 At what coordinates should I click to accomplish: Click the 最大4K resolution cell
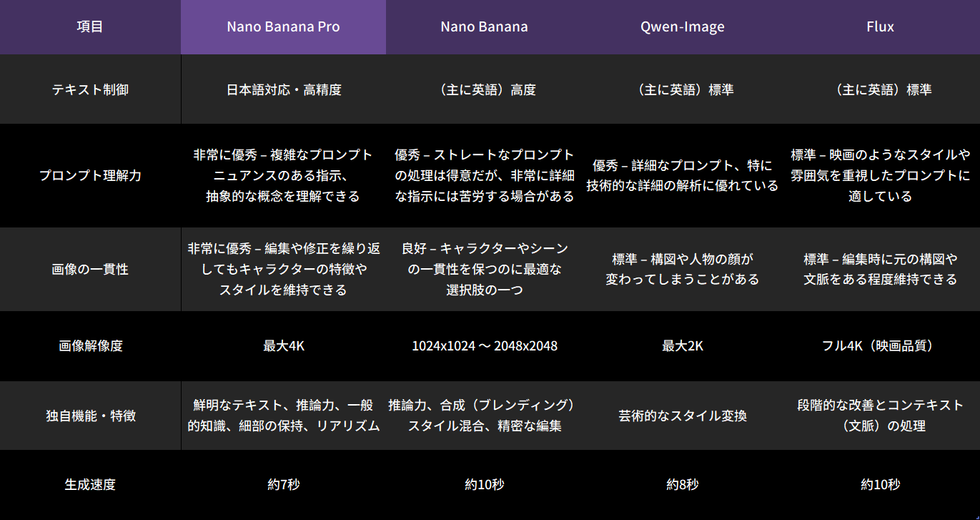(283, 346)
